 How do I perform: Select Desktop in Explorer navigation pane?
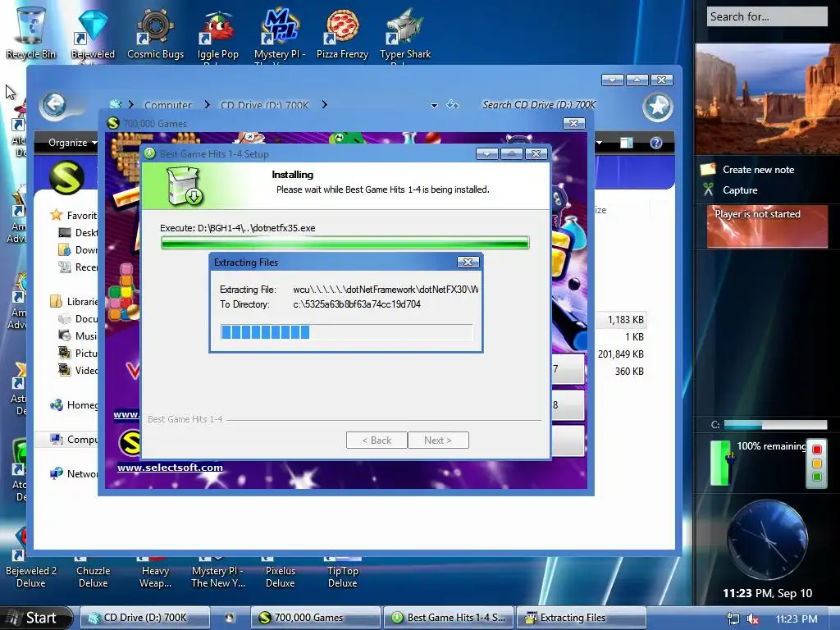[78, 232]
